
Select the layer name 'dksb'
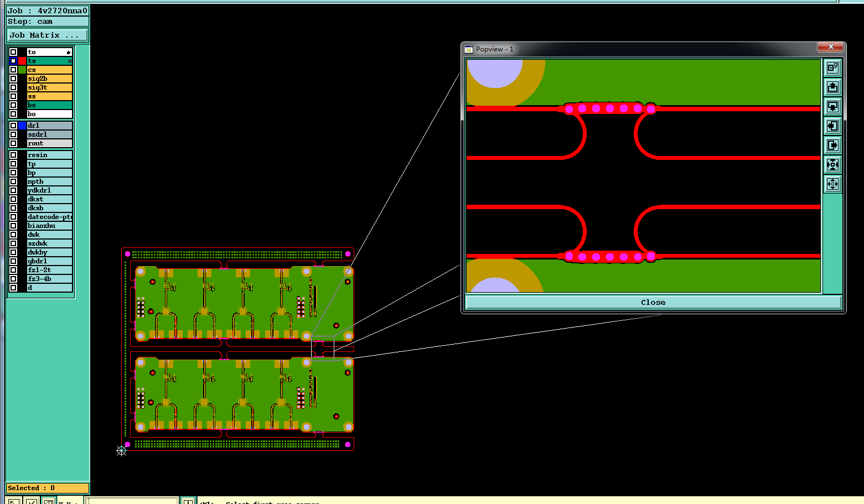click(50, 208)
